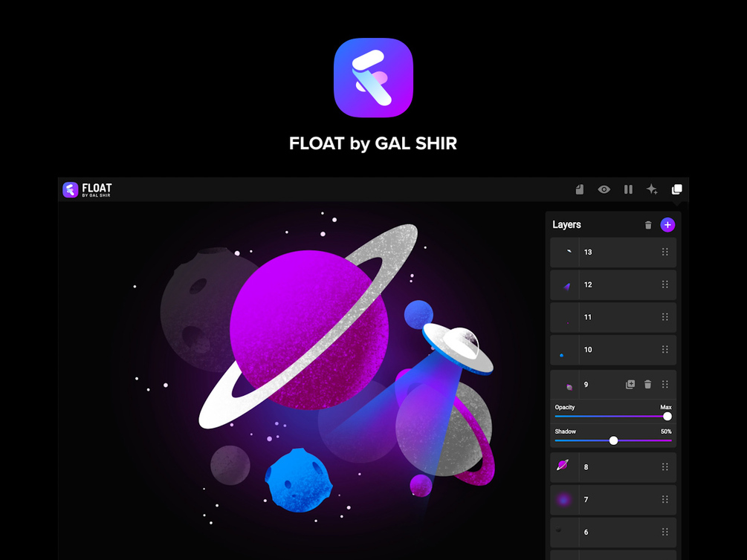Select layer 11 row
747x560 pixels.
[x=613, y=317]
